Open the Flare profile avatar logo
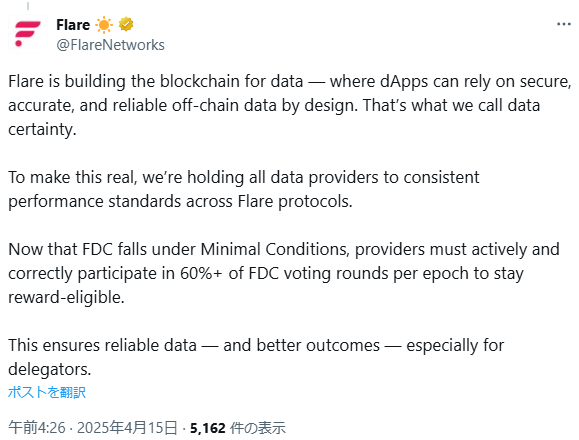This screenshot has height=440, width=579. (28, 34)
